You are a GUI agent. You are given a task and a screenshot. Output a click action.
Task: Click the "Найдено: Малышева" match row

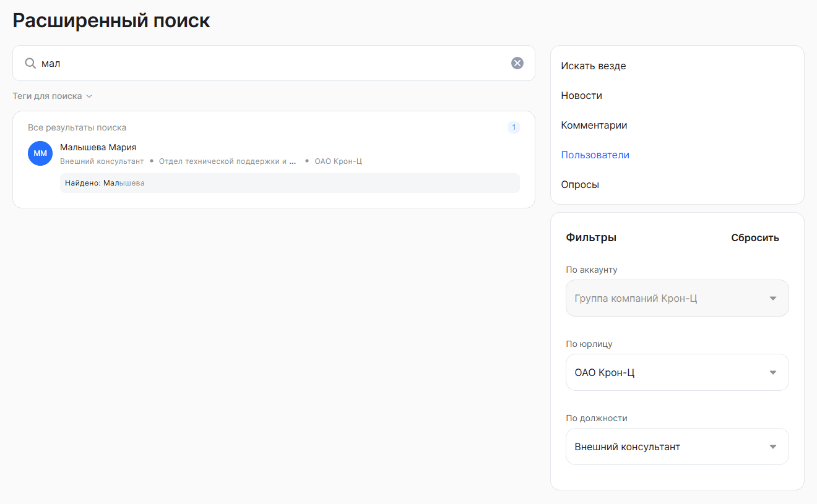point(289,183)
